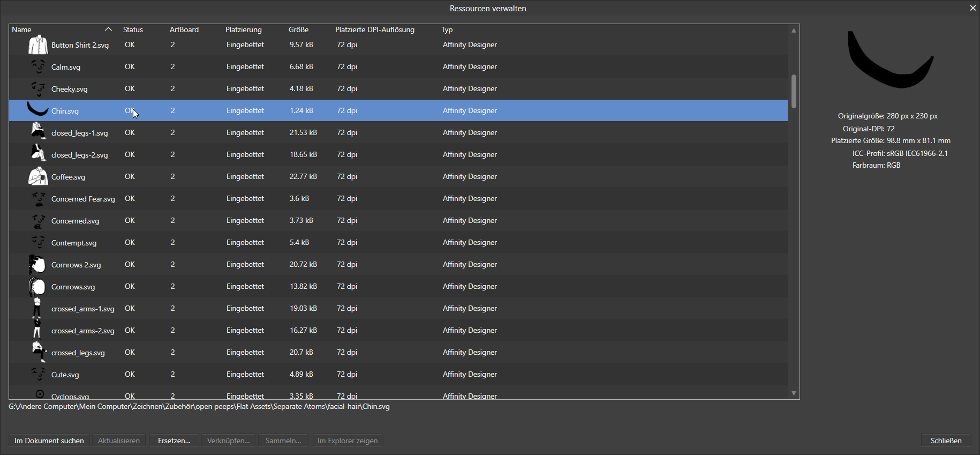
Task: Sort by the Status column header
Action: click(x=133, y=29)
